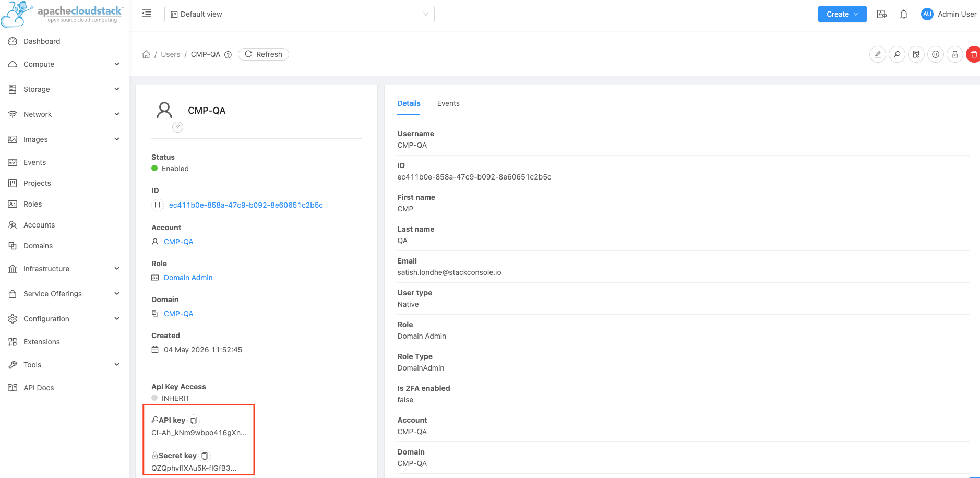Image resolution: width=980 pixels, height=478 pixels.
Task: Open the Domain Admin role link
Action: point(188,278)
